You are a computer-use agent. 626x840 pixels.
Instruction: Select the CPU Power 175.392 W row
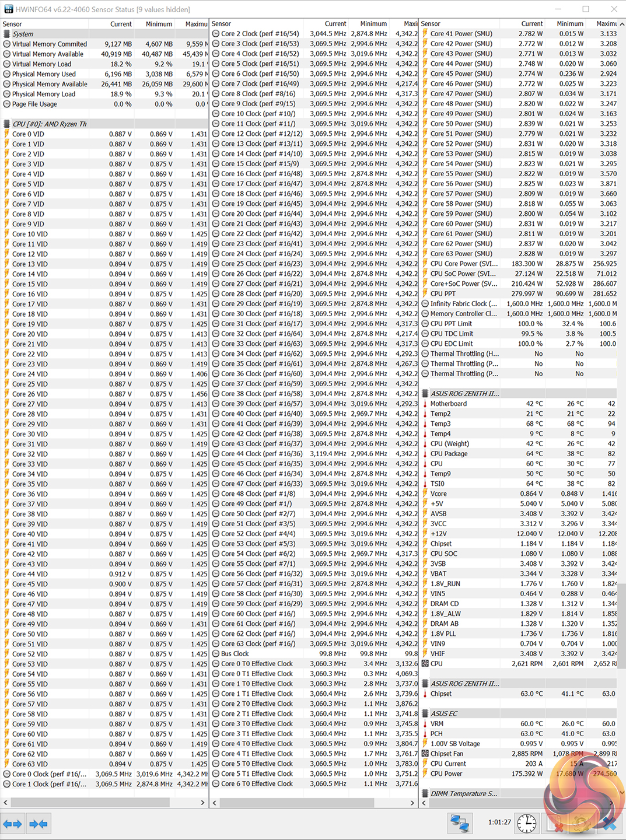(518, 774)
